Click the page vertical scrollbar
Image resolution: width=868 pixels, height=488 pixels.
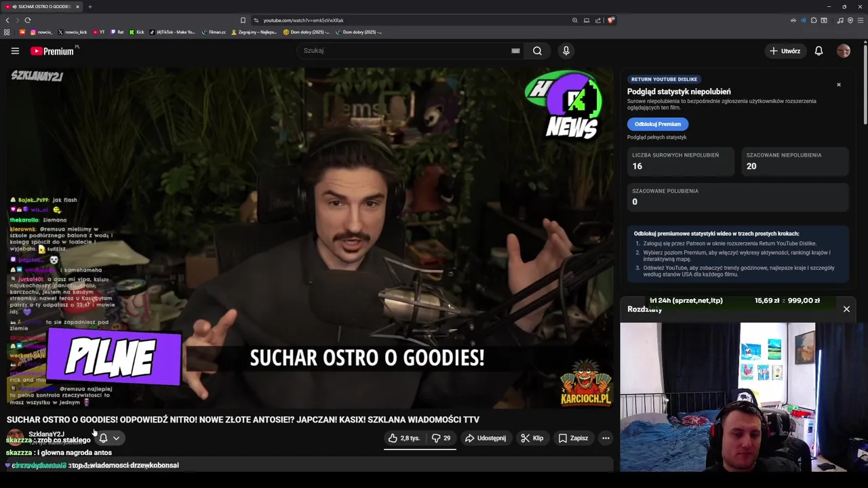[865, 85]
